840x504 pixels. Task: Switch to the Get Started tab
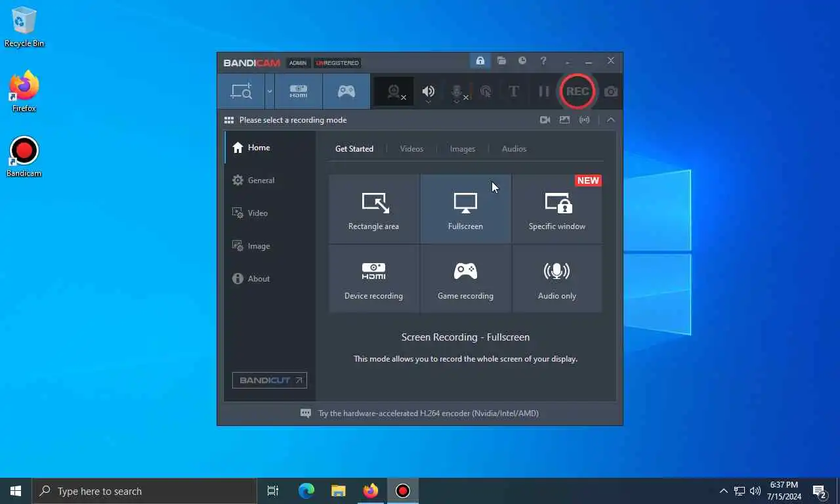coord(354,149)
